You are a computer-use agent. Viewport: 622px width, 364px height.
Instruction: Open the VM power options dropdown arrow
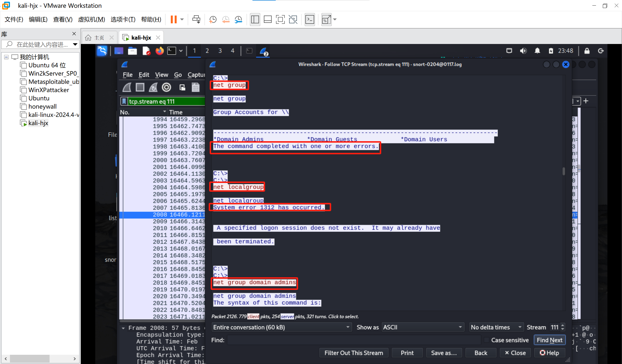coord(182,19)
